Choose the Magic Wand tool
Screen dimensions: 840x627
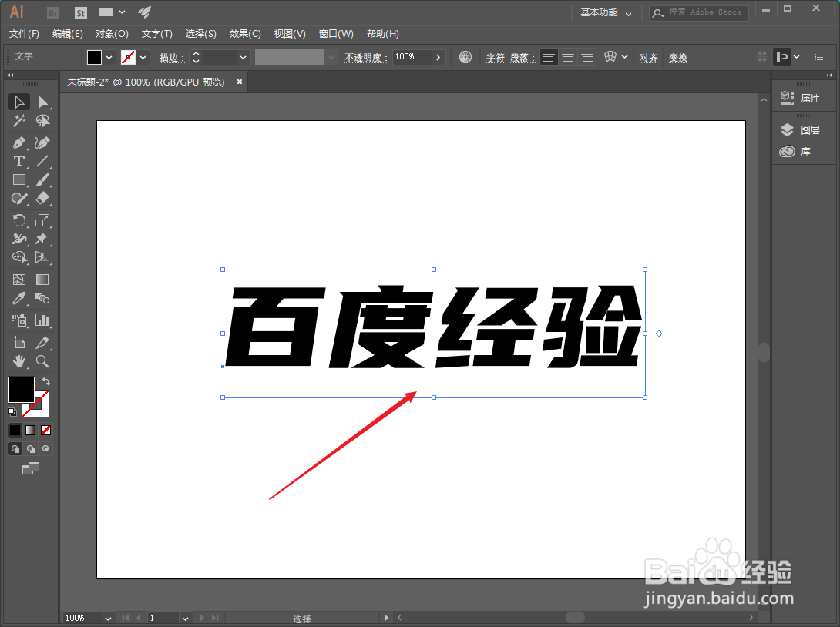[x=18, y=121]
